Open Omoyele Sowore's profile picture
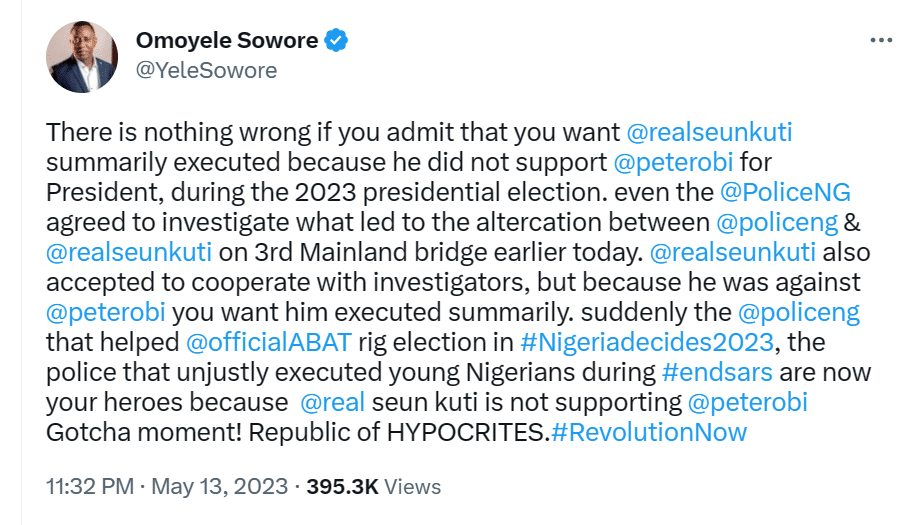The image size is (909, 525). [82, 57]
